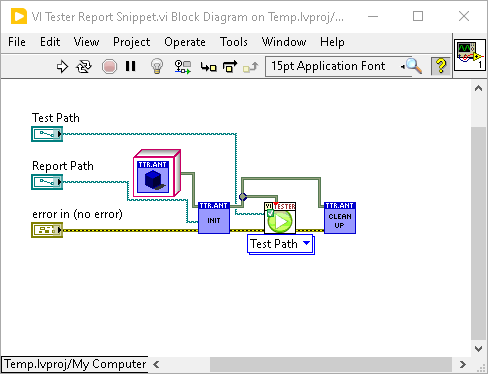Select the TTR.ANT class constant cube
488x374 pixels.
point(157,173)
